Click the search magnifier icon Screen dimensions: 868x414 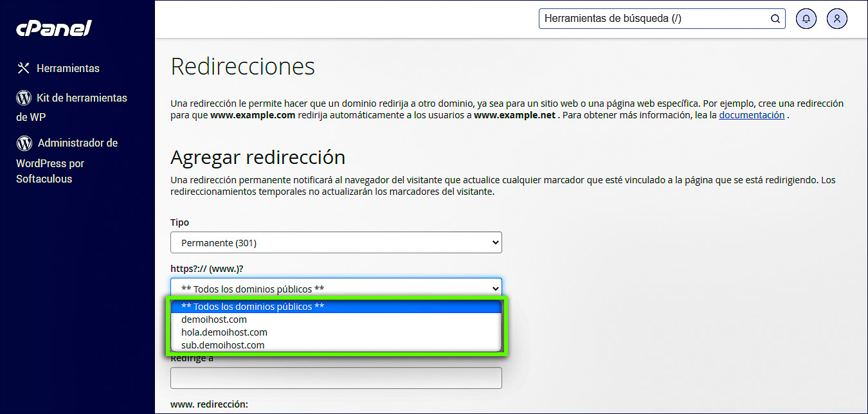coord(775,19)
